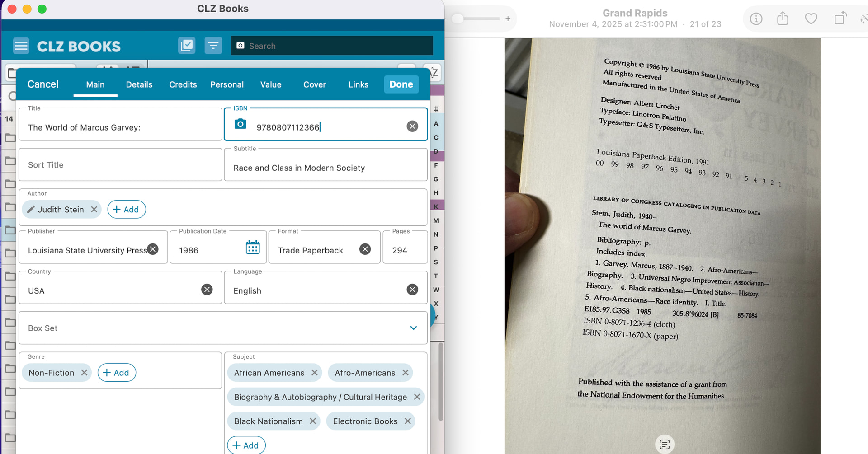Viewport: 868px width, 454px height.
Task: Switch to the Cover tab
Action: [314, 84]
